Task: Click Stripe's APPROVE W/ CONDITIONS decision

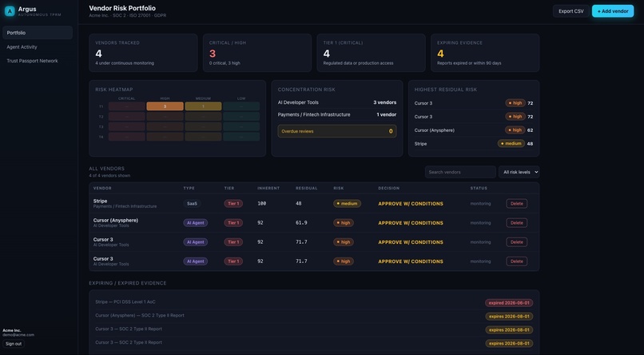Action: (x=411, y=204)
